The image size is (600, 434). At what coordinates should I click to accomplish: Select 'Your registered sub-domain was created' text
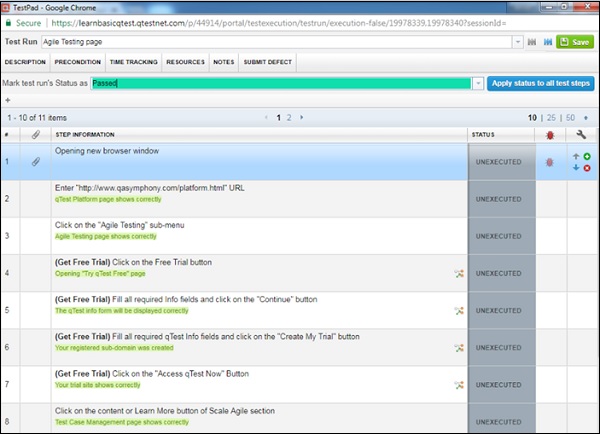114,348
